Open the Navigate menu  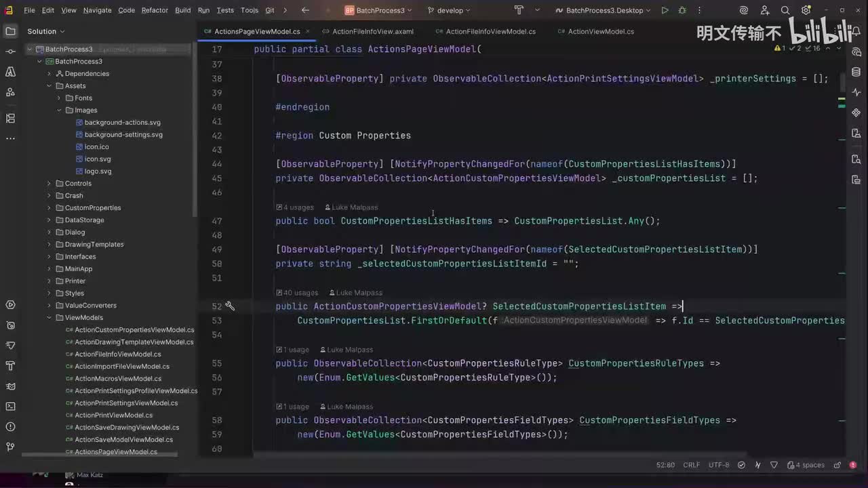(98, 10)
